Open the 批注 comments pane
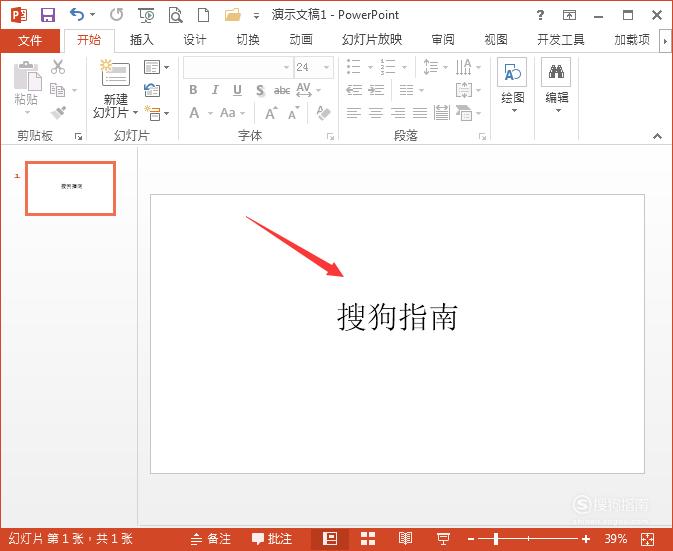Screen dimensions: 673x551 pyautogui.click(x=272, y=539)
